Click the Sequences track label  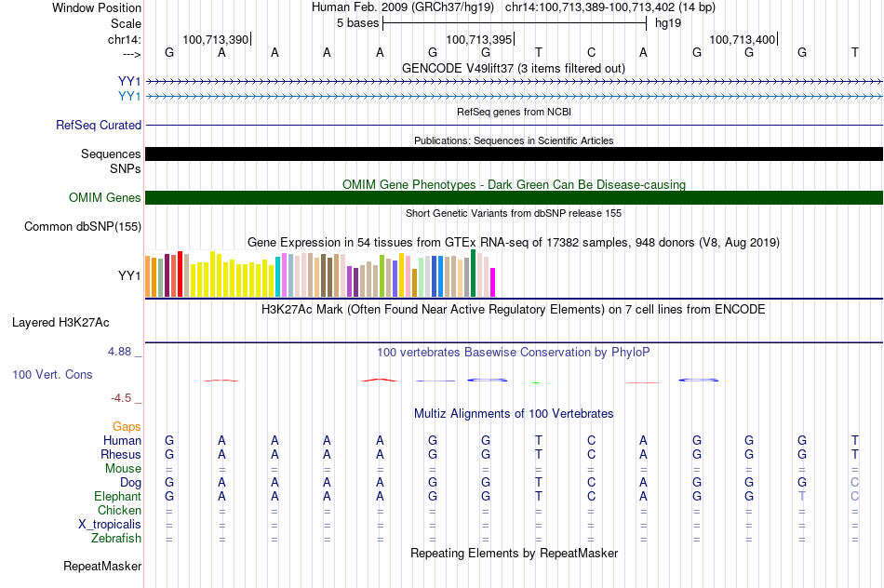pyautogui.click(x=111, y=154)
